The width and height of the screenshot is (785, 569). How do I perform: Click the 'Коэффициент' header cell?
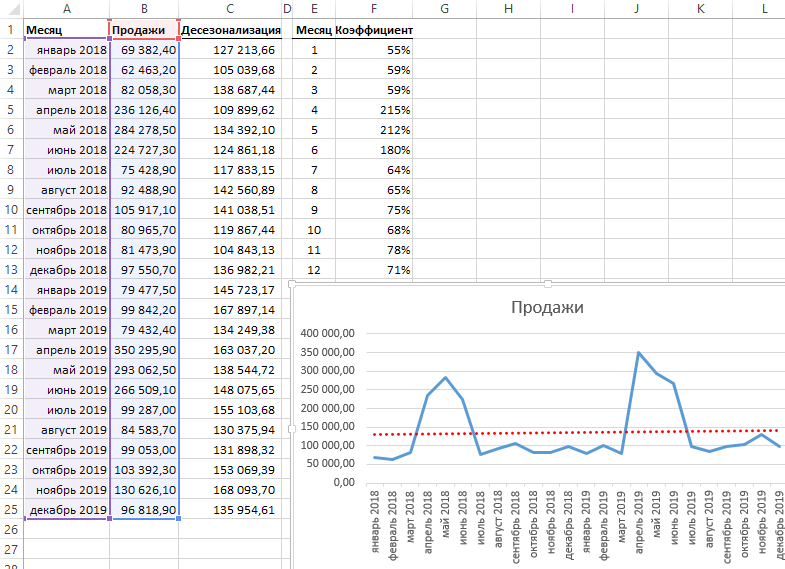[x=374, y=30]
